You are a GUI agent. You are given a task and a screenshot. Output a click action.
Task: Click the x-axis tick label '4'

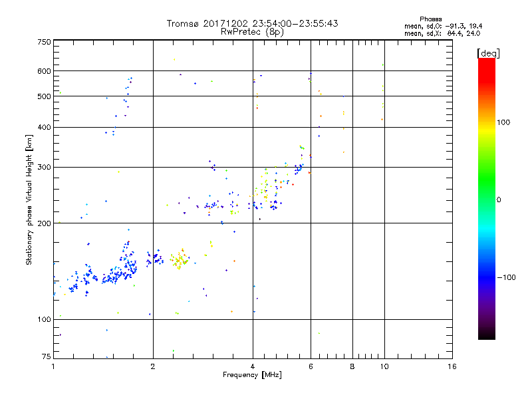(x=253, y=366)
